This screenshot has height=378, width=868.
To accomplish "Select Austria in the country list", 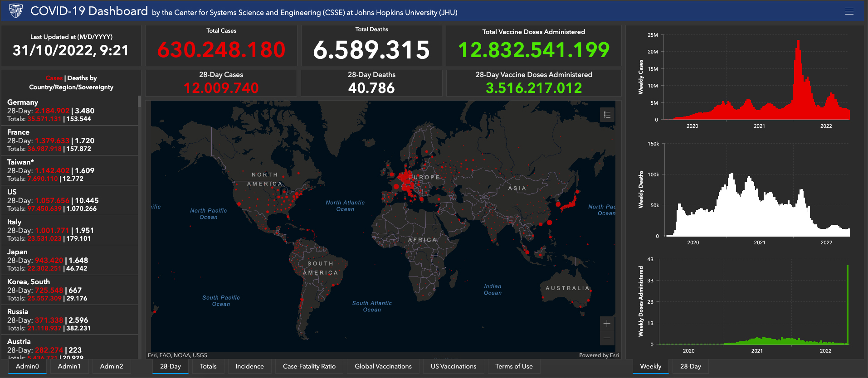I will coord(70,347).
